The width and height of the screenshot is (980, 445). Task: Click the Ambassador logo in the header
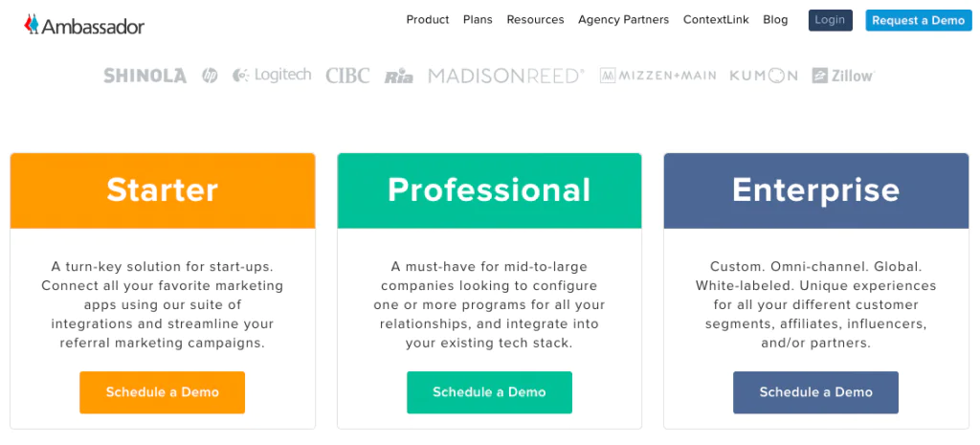tap(84, 25)
